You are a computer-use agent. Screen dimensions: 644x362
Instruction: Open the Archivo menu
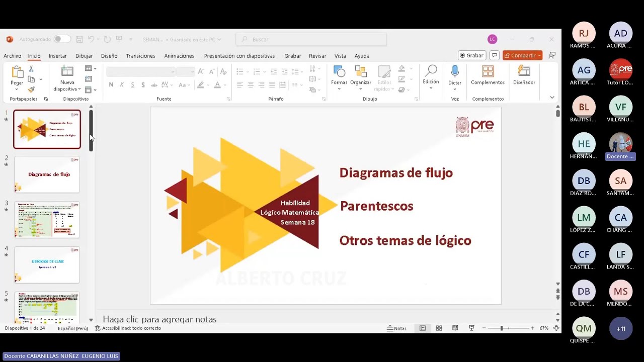pyautogui.click(x=13, y=56)
